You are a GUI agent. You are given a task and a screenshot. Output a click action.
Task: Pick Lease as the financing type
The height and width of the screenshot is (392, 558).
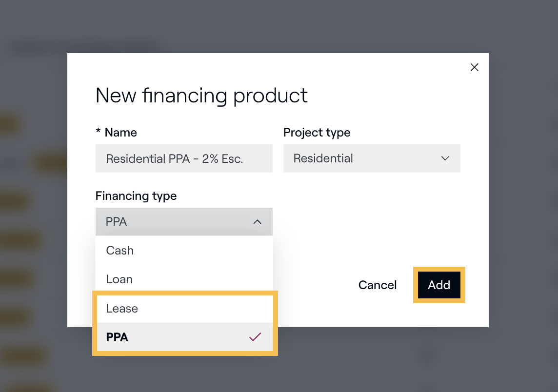pos(122,309)
